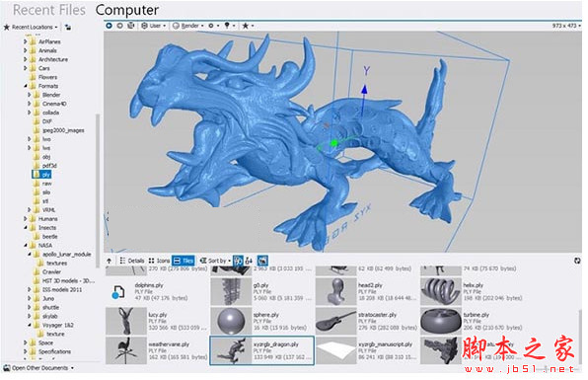Collapse the Formats folder

(25, 86)
